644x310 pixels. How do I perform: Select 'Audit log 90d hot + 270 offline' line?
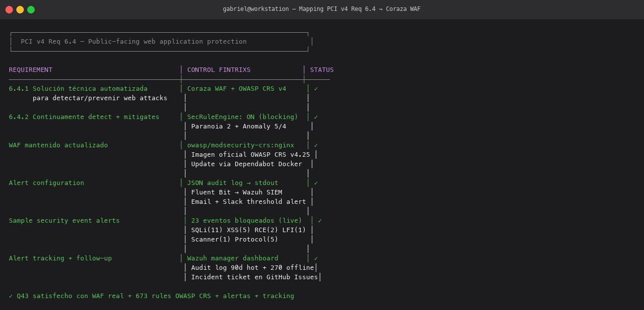tap(253, 268)
